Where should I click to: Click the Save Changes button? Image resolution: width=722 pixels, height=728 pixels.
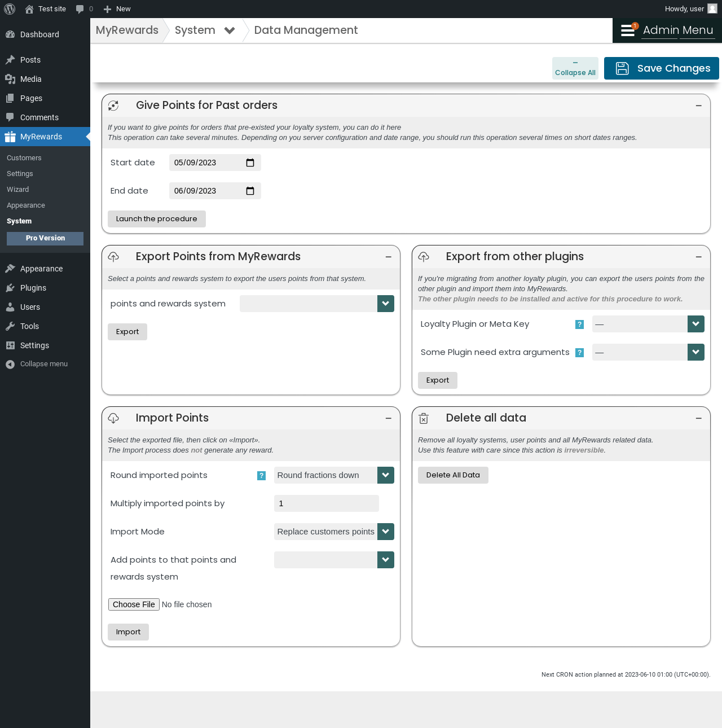[x=662, y=68]
